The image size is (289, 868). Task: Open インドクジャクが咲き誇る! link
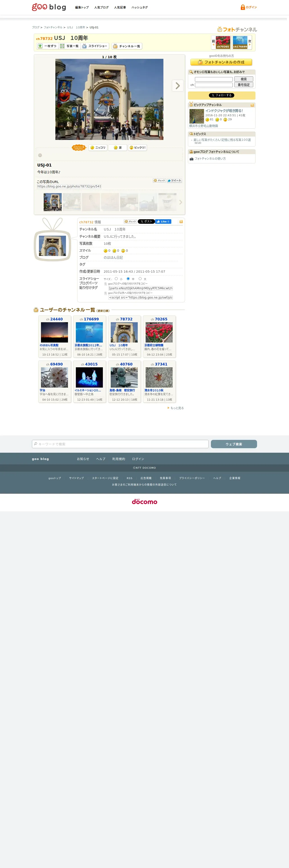click(x=224, y=110)
